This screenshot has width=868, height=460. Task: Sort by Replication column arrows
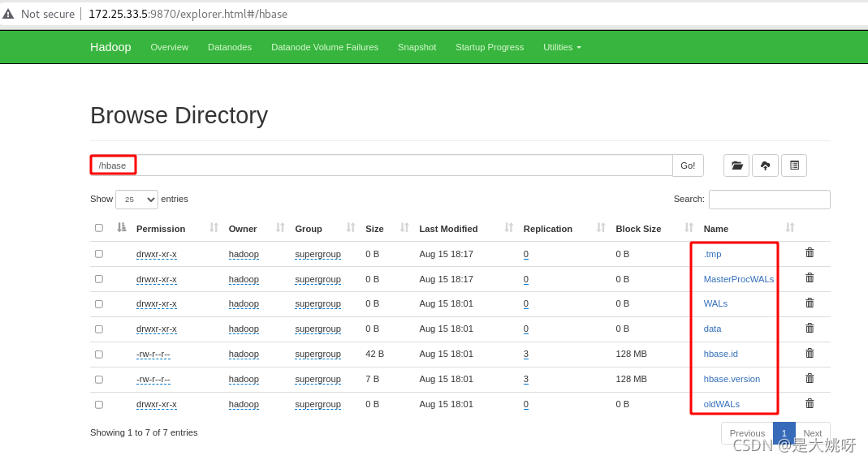click(601, 228)
